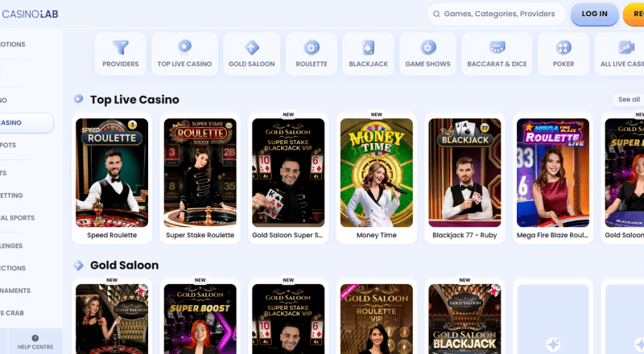Open Gold Saloon Roulette VIP exclusive card
644x354 pixels.
[377, 317]
